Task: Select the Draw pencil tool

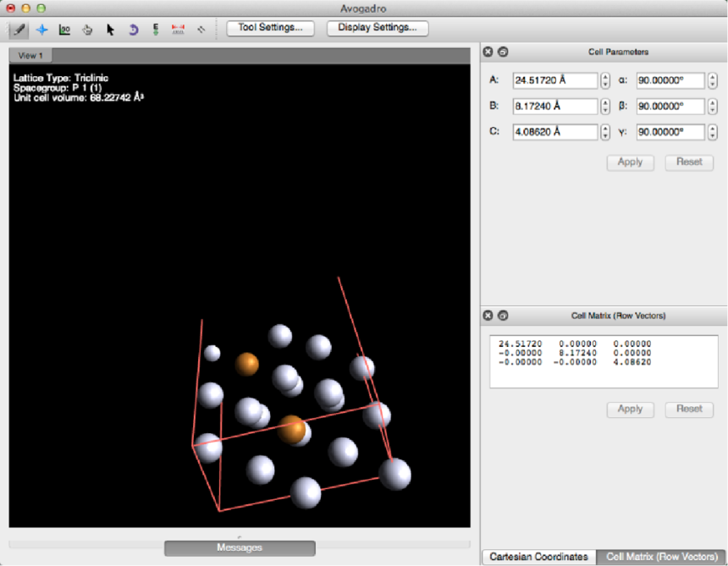Action: tap(18, 29)
